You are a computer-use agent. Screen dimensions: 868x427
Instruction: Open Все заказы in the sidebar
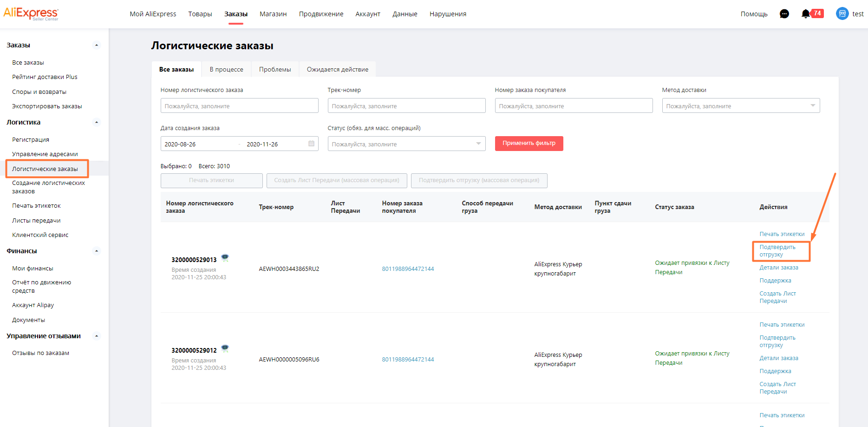tap(28, 62)
